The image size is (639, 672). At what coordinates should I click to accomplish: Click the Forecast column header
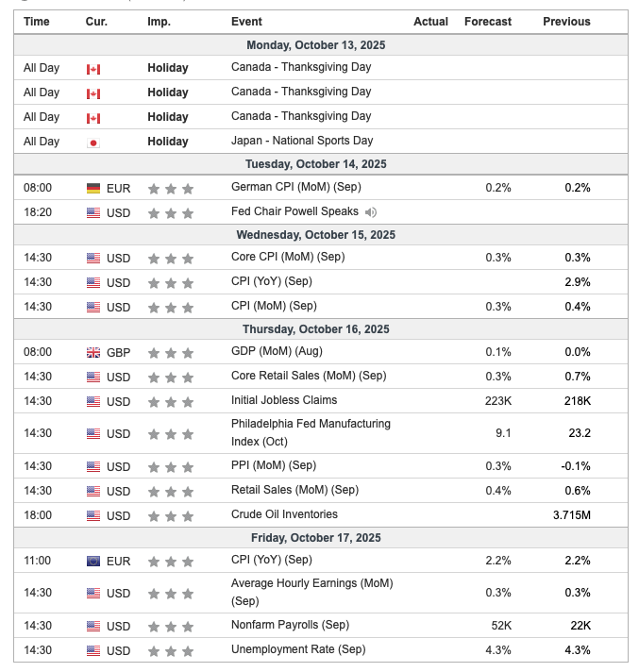488,22
